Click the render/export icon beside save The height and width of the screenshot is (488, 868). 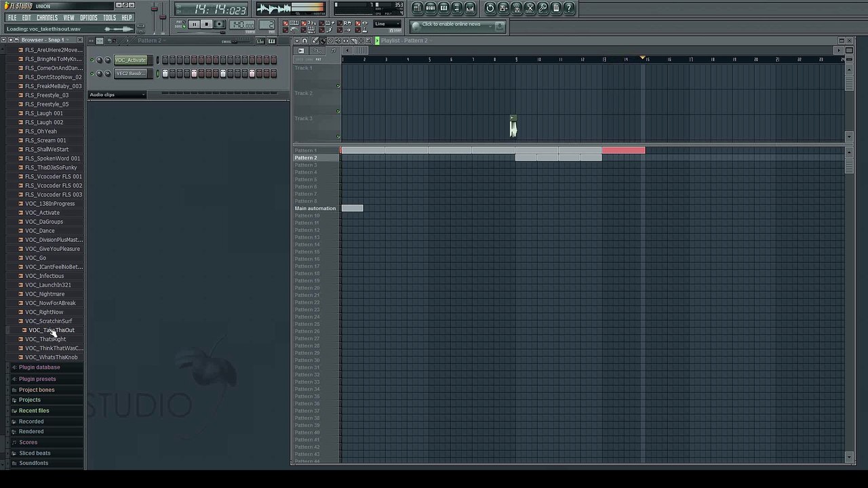[517, 8]
